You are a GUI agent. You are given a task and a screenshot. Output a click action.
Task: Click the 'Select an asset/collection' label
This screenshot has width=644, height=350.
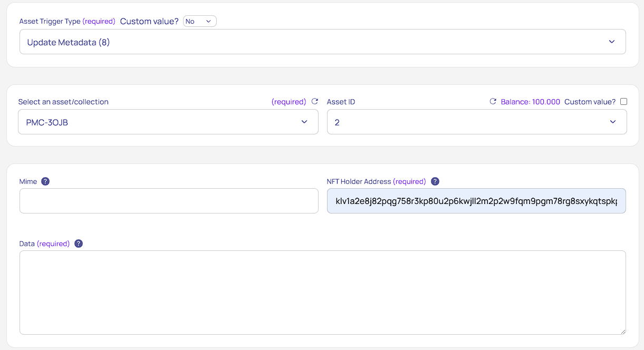[63, 102]
